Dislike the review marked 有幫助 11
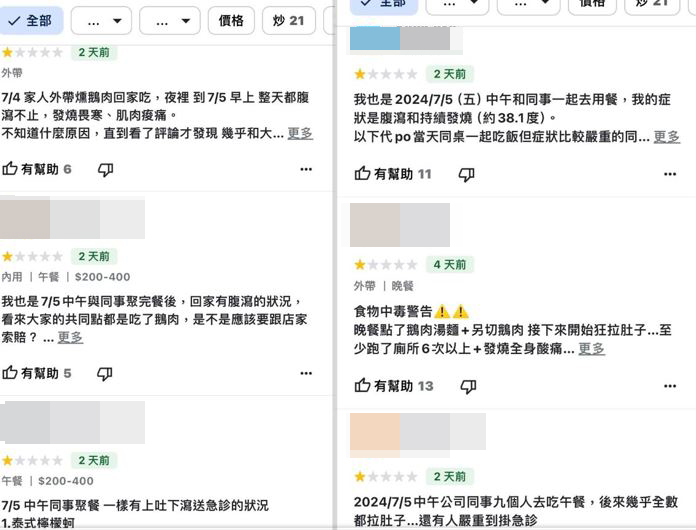The image size is (696, 530). (x=466, y=174)
